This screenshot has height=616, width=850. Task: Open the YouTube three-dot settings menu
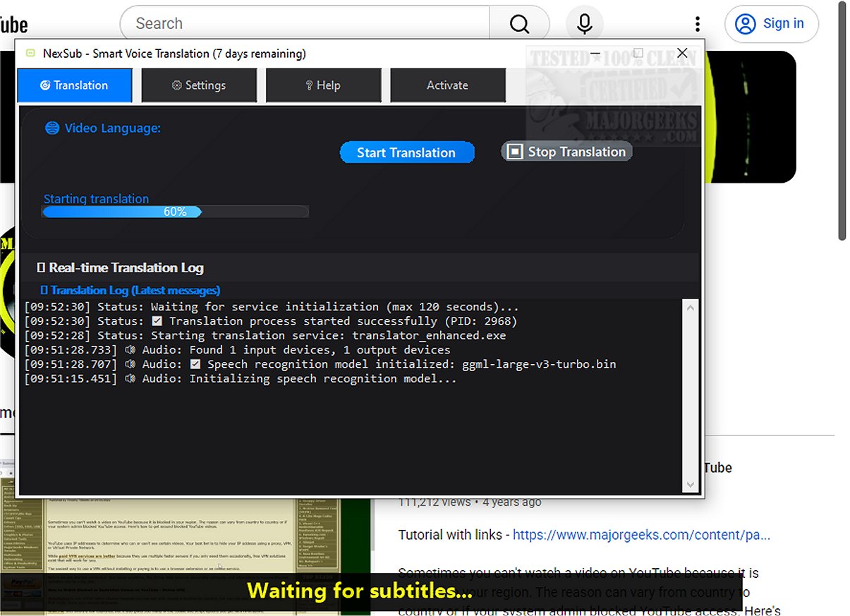[698, 24]
